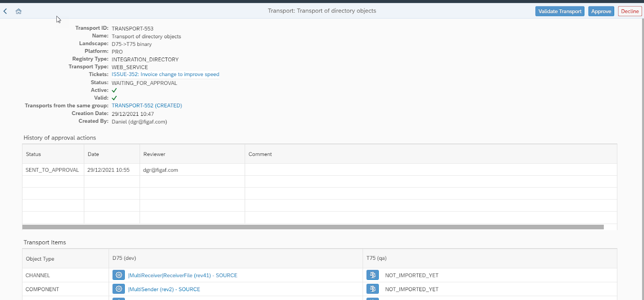Click the Valid green checkmark
The image size is (644, 300).
tap(114, 98)
